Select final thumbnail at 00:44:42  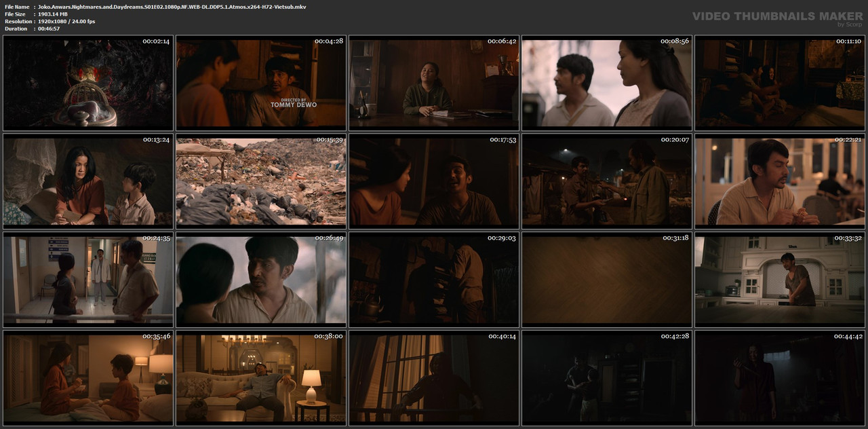[x=780, y=378]
